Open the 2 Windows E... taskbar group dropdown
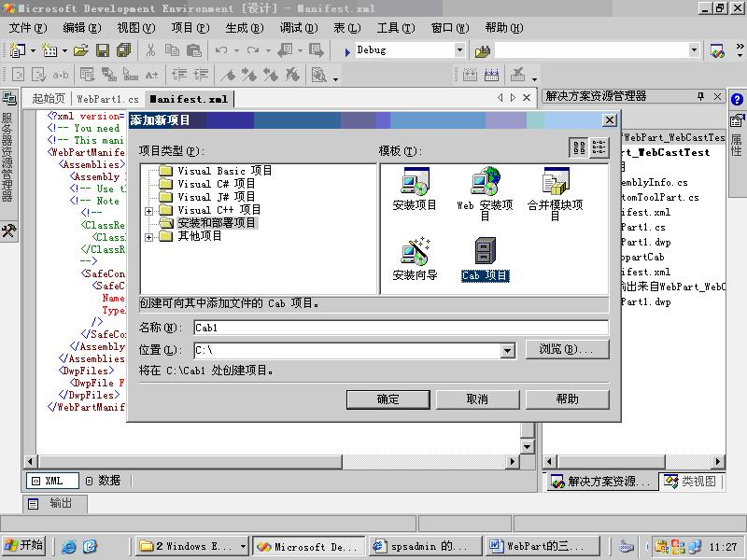 (243, 546)
